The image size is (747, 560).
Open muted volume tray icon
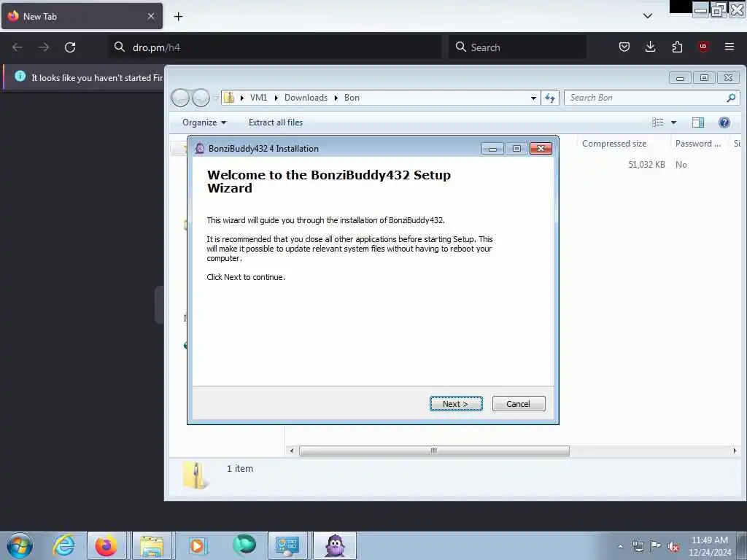(673, 547)
